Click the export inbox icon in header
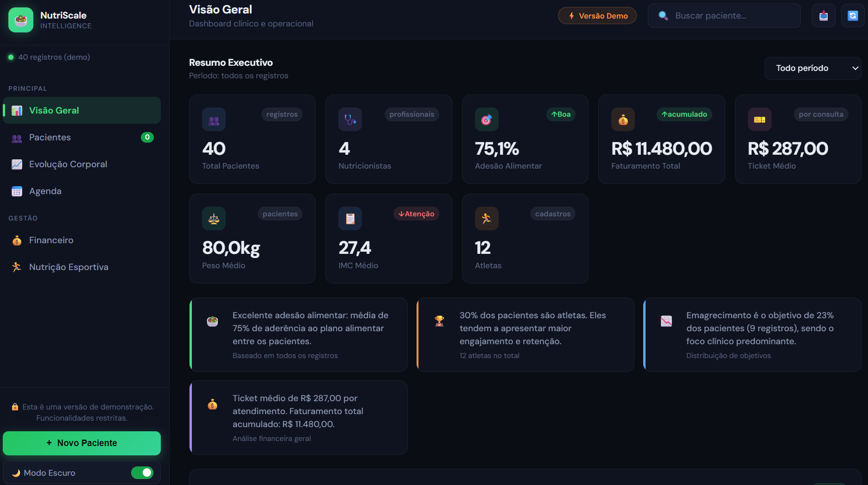 pyautogui.click(x=824, y=16)
